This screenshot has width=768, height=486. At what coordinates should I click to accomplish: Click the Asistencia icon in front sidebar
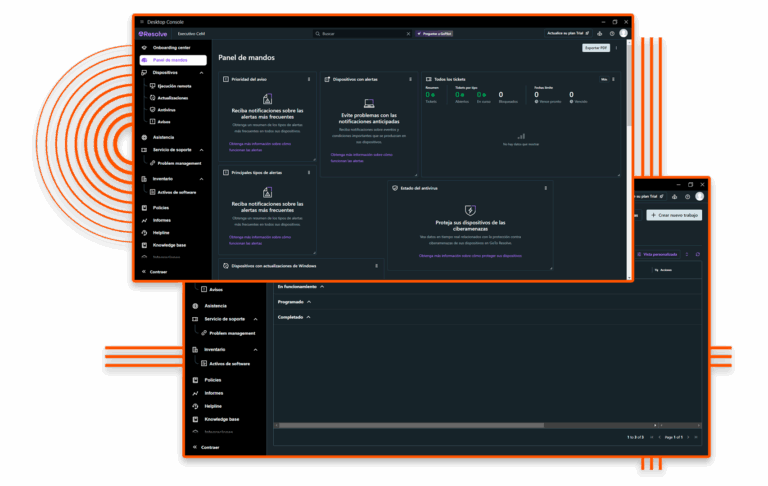(144, 137)
